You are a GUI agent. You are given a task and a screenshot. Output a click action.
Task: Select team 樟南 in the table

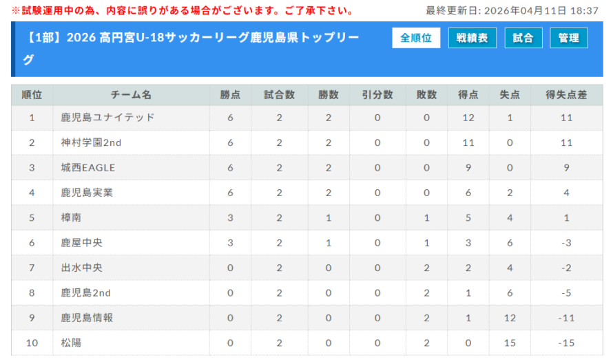pos(72,217)
